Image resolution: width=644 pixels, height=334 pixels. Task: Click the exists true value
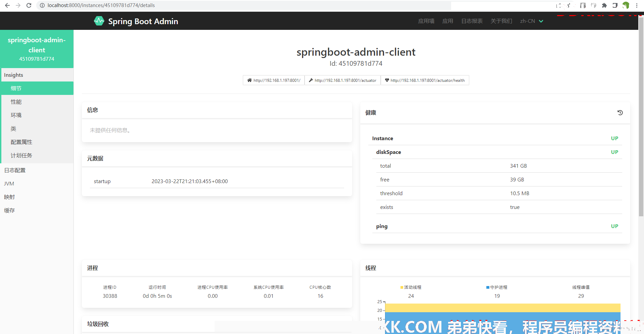[x=515, y=207]
